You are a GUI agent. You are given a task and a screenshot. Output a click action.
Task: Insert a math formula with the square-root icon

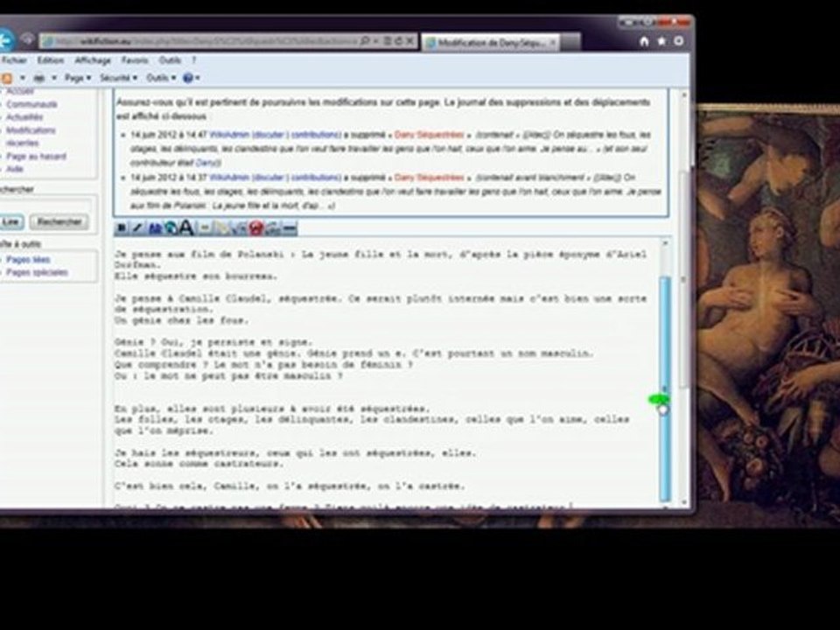coord(240,228)
